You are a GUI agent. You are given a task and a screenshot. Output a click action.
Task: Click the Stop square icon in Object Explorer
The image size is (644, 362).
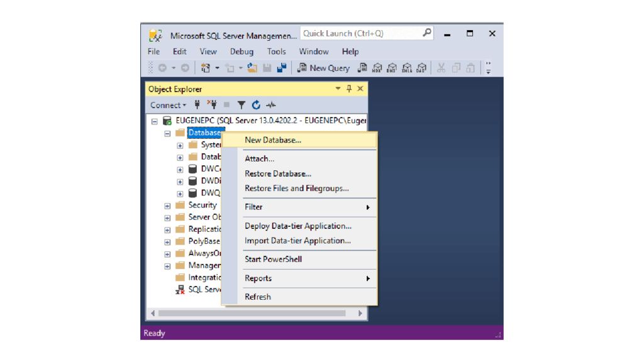pos(226,105)
